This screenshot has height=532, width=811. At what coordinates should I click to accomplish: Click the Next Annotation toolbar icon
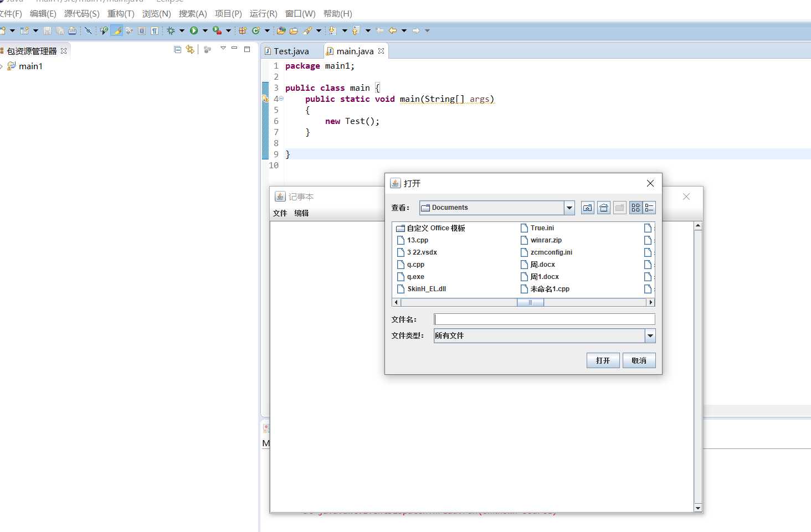click(332, 31)
